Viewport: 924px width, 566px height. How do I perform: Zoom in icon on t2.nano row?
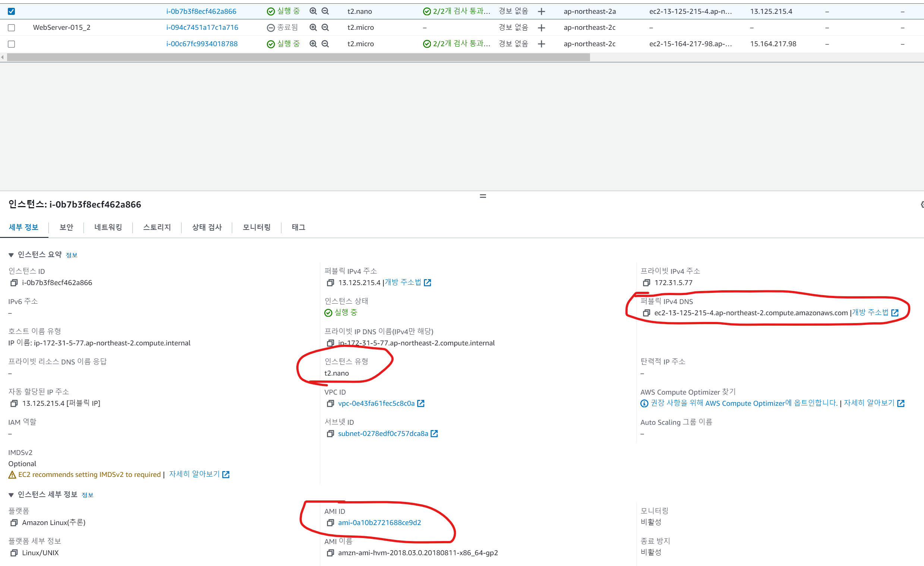pyautogui.click(x=313, y=11)
